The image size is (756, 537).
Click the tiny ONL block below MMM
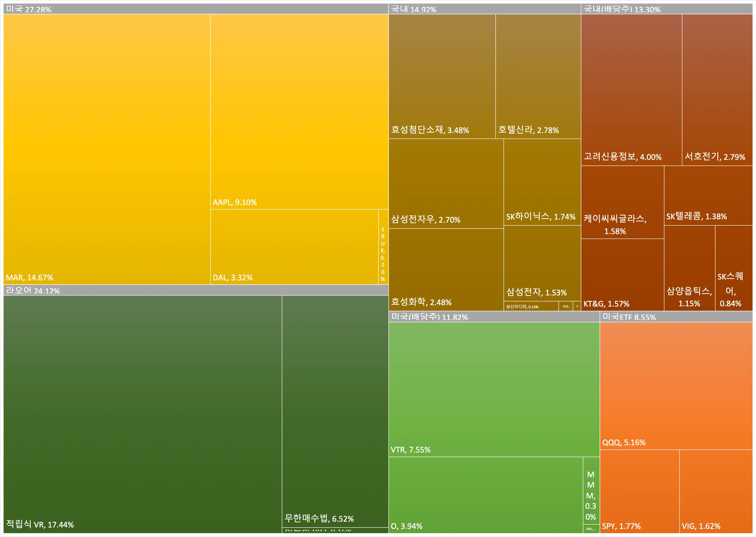[x=591, y=529]
